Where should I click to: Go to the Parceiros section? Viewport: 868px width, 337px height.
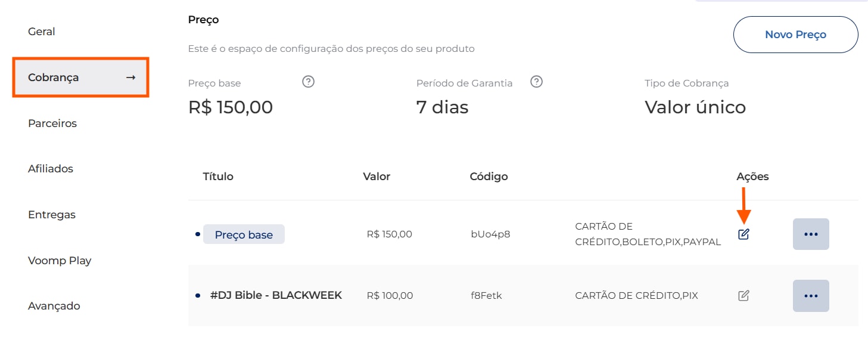pyautogui.click(x=52, y=123)
